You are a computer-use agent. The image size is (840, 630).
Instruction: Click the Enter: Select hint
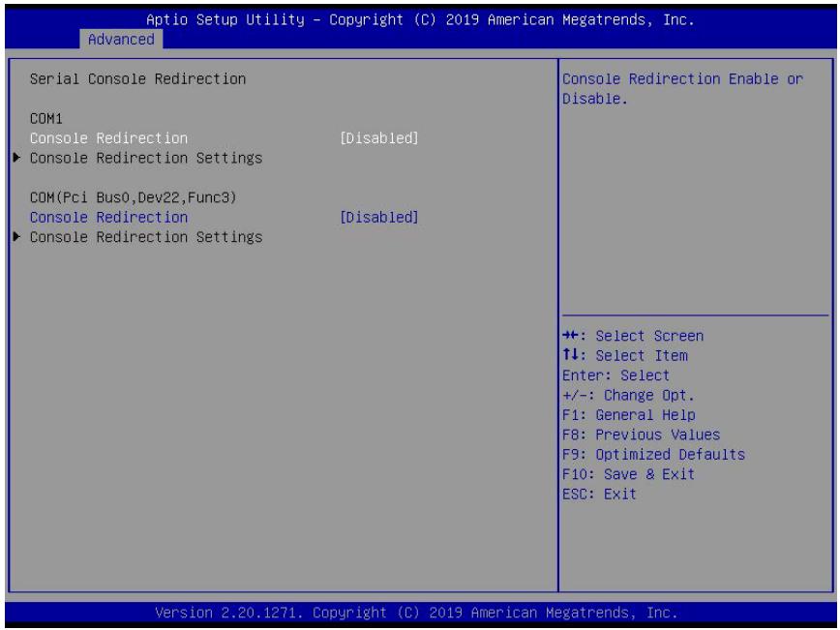click(x=615, y=375)
